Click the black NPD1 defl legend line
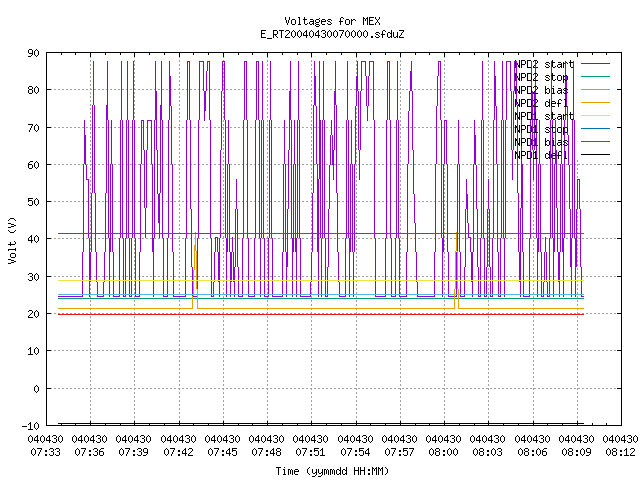Image resolution: width=640 pixels, height=480 pixels. [x=595, y=154]
